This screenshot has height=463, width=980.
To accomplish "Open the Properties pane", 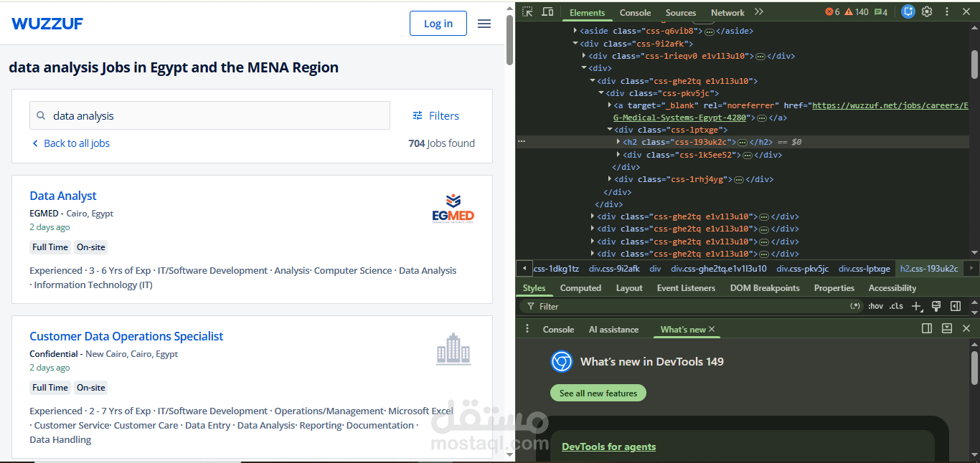I will click(834, 288).
